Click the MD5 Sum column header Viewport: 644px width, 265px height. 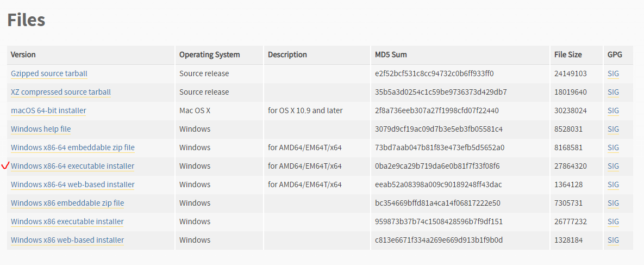(391, 55)
